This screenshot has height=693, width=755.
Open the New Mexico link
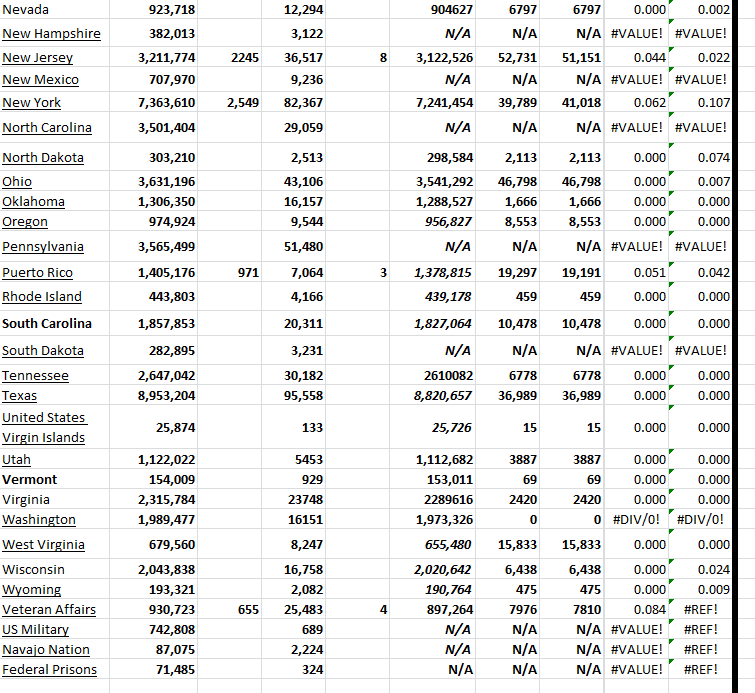(x=40, y=80)
